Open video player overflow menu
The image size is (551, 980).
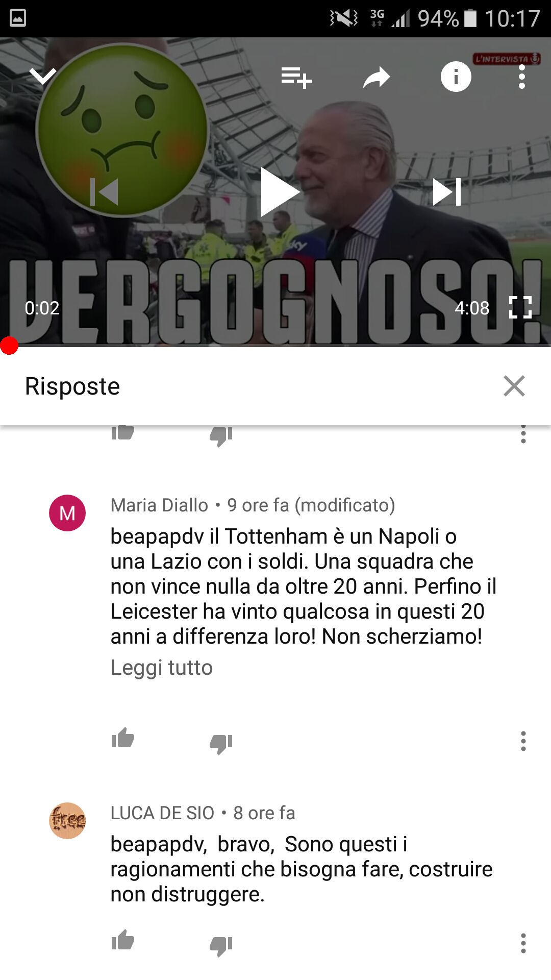[x=521, y=77]
